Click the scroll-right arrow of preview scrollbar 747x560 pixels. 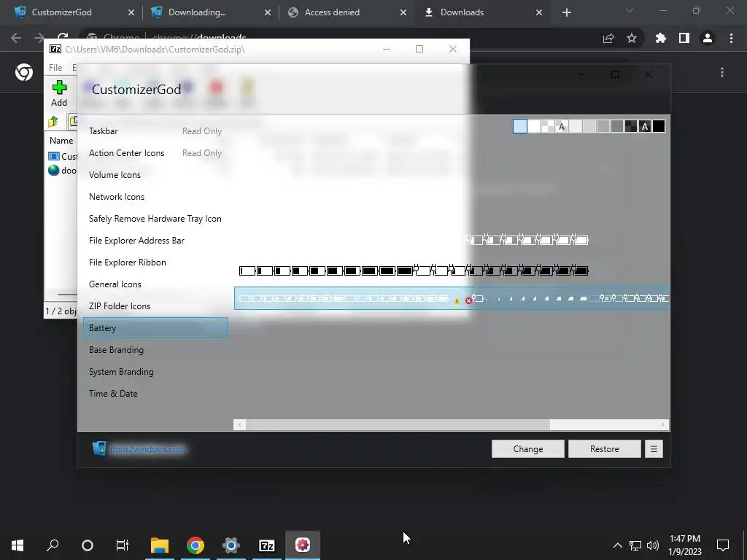(662, 424)
